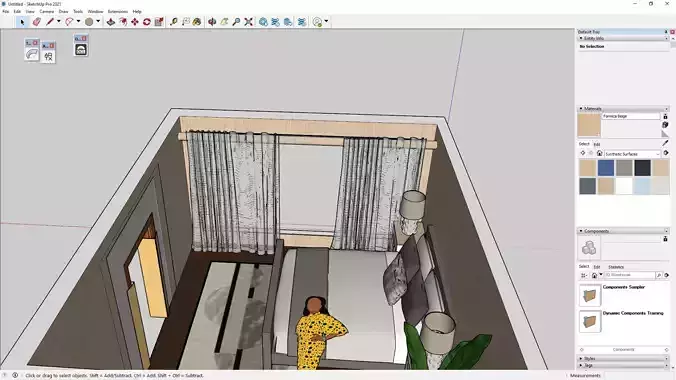Click the medium gray material swatch
The image size is (676, 380).
coord(624,168)
